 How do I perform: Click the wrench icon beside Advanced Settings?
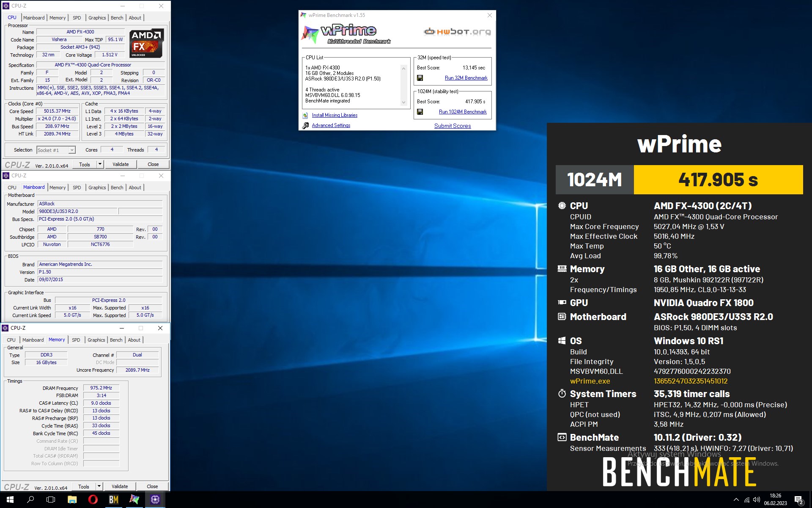(x=305, y=125)
